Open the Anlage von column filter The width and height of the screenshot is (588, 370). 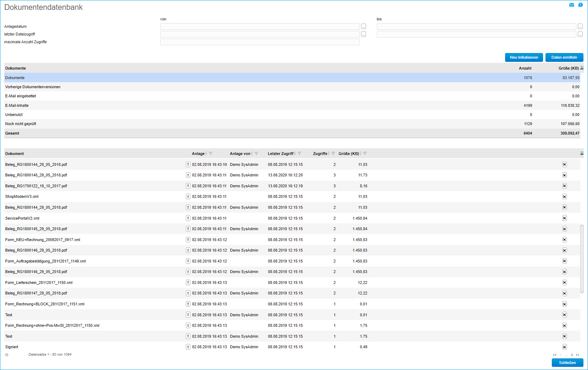click(256, 154)
